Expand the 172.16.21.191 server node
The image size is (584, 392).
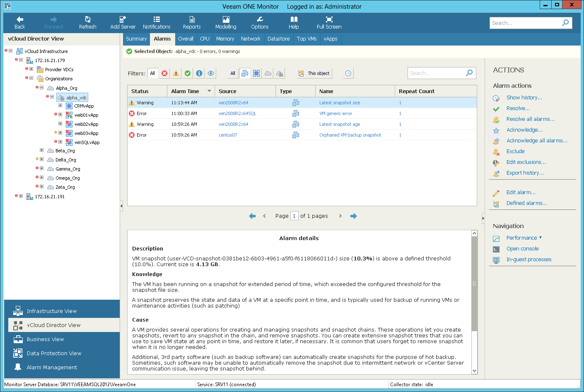(21, 196)
